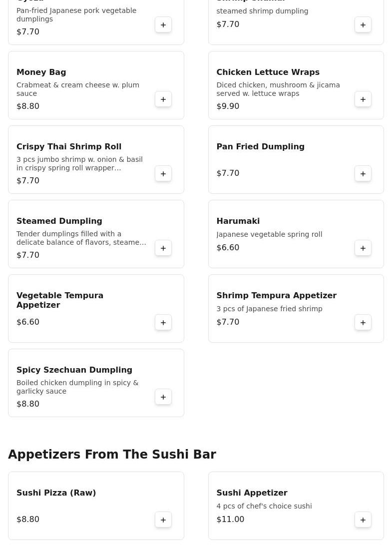392x545 pixels.
Task: Add Pan Fried Dumpling to cart
Action: point(363,174)
